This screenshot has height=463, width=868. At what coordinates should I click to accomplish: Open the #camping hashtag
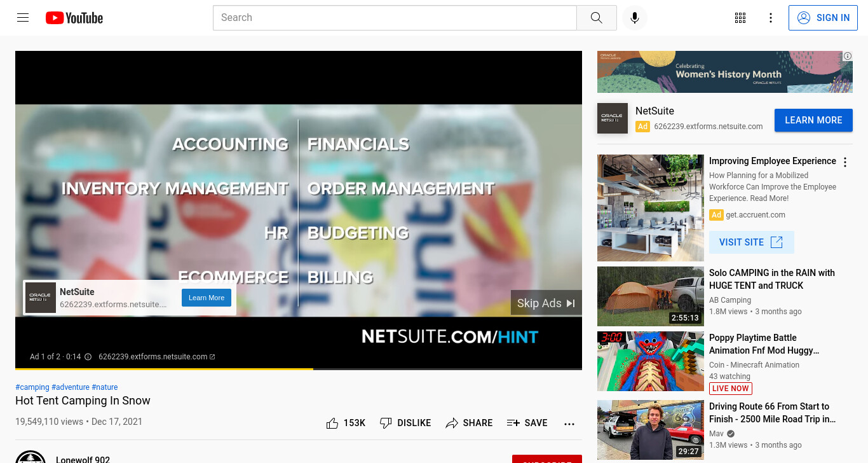pyautogui.click(x=32, y=387)
